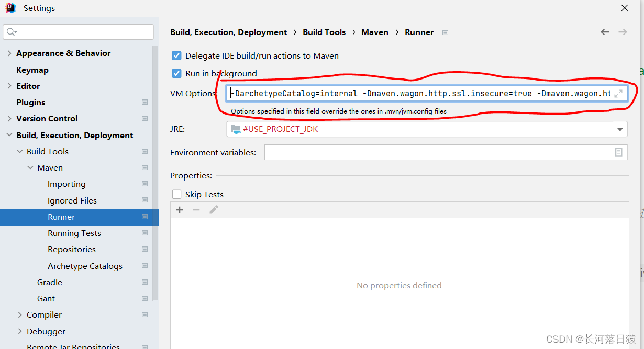The height and width of the screenshot is (349, 644).
Task: Focus the settings search field
Action: (x=79, y=32)
